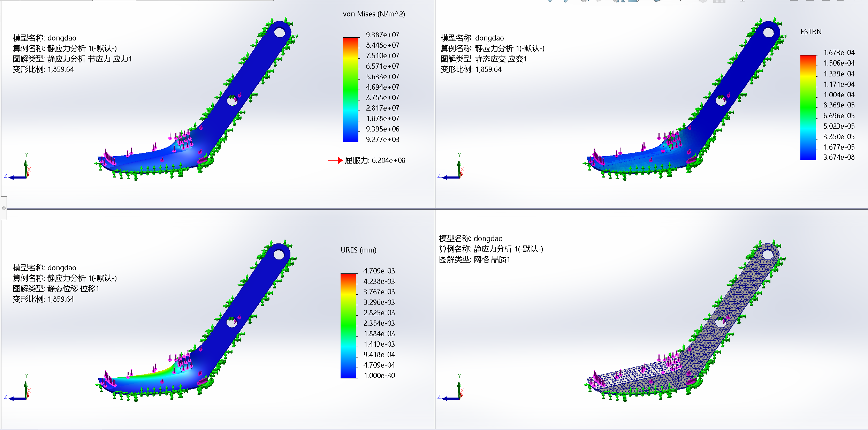Screen dimensions: 868x430
Task: Click displacement legend value 2.825e-03
Action: coord(379,313)
